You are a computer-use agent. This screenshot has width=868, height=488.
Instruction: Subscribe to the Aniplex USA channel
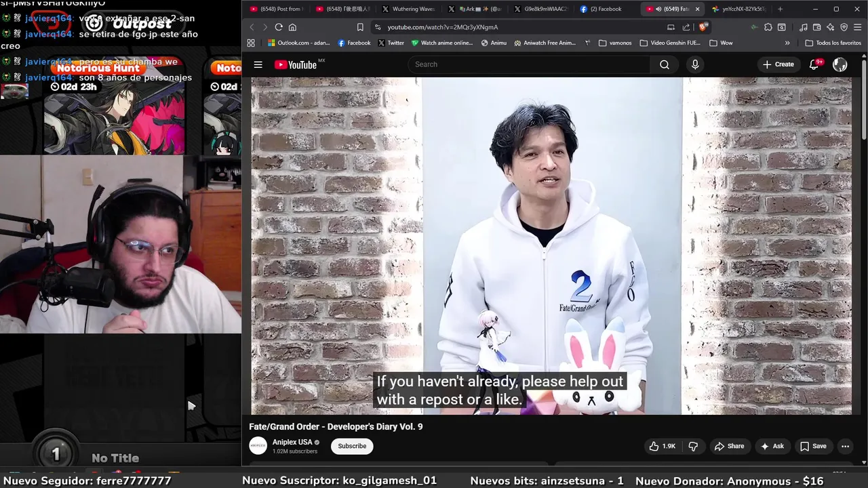(x=352, y=446)
